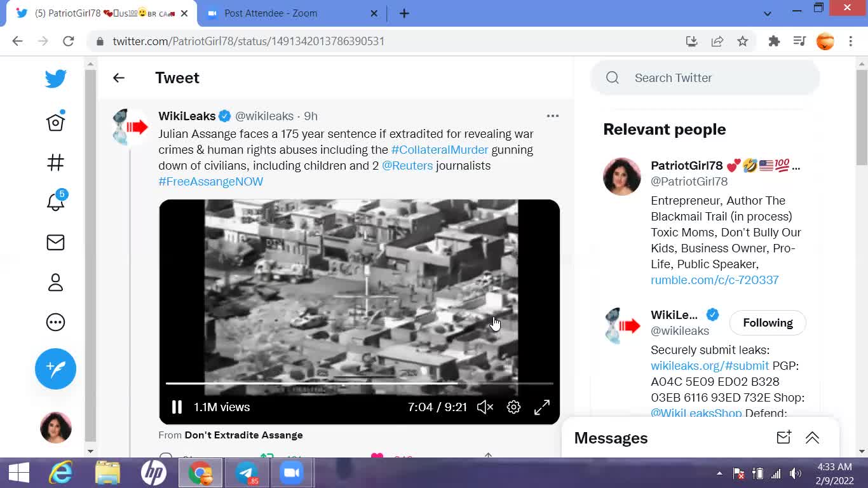The height and width of the screenshot is (488, 868).
Task: Open rumble.com/c/c-720337 link
Action: coord(715,280)
